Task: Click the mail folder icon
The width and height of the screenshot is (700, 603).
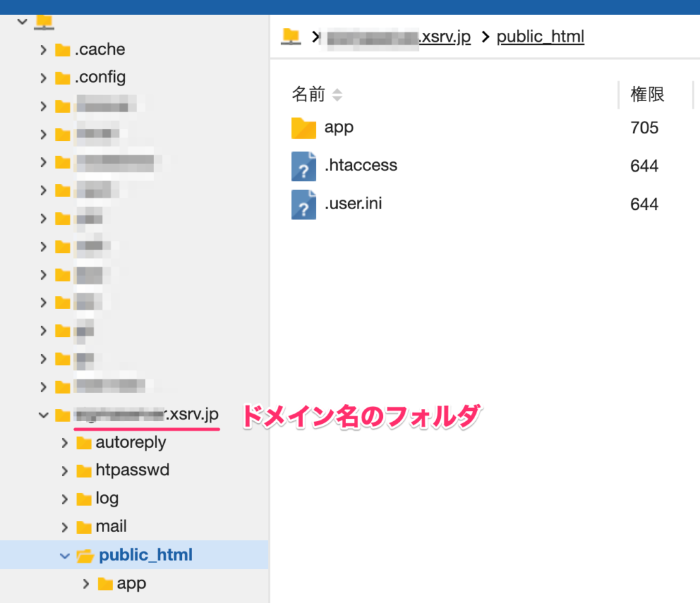Action: pos(84,528)
